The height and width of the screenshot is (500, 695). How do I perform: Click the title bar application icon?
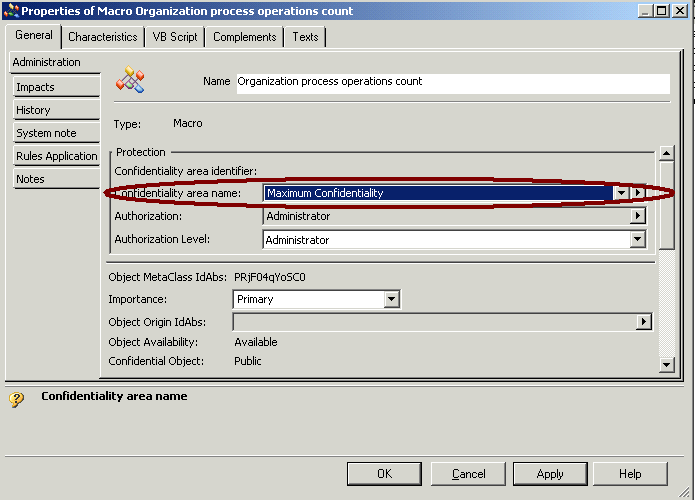tap(10, 11)
